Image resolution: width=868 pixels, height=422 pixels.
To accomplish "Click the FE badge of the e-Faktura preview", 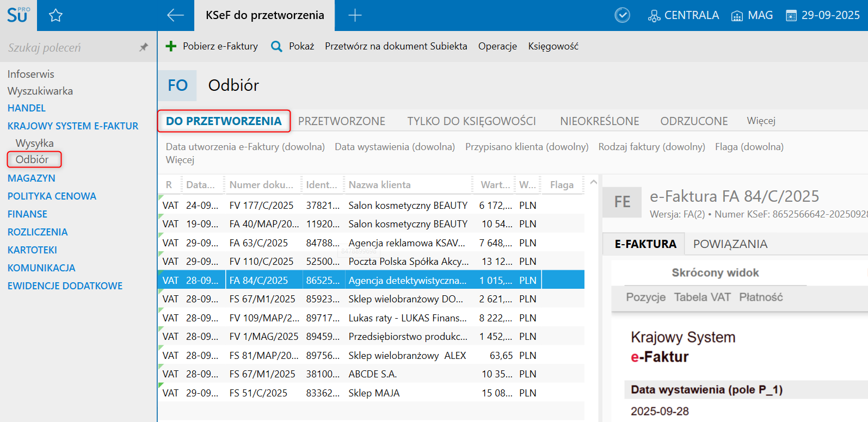I will click(622, 202).
